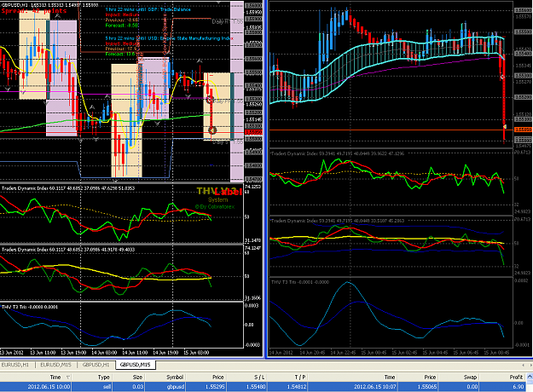The height and width of the screenshot is (392, 533).
Task: Click the 'Spread: 42 points' label
Action: [34, 11]
